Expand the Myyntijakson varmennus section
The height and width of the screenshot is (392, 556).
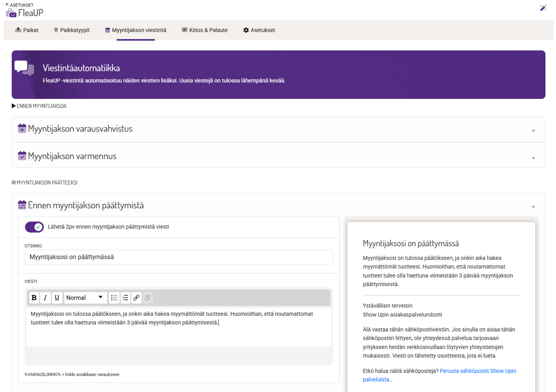click(x=533, y=158)
